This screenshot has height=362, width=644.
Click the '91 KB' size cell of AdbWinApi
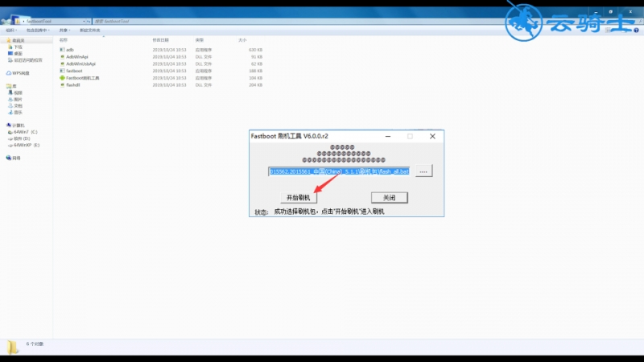tap(257, 56)
